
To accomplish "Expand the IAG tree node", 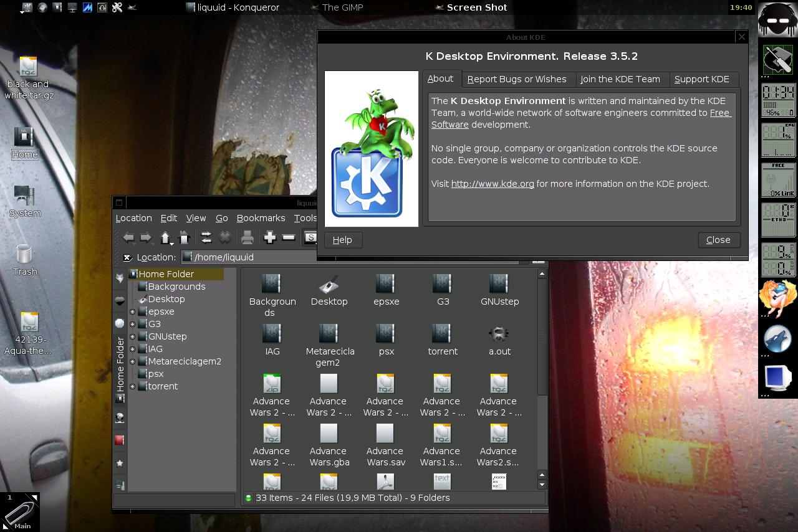I will pos(132,349).
